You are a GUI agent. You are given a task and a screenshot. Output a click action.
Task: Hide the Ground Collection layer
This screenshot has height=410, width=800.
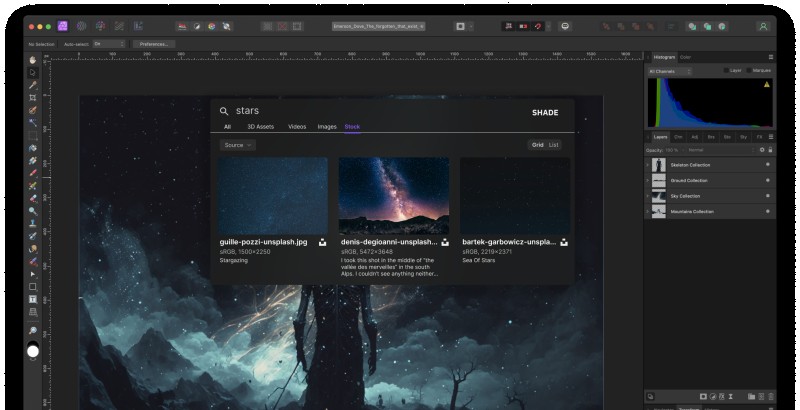click(768, 180)
